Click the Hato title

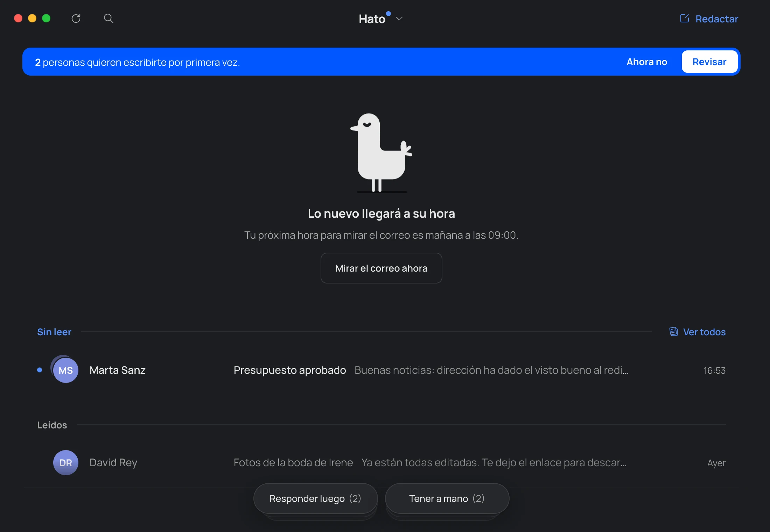pos(372,19)
